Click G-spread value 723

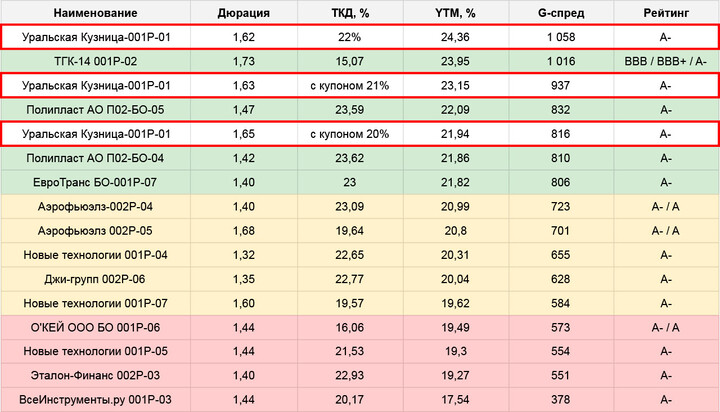coord(561,207)
